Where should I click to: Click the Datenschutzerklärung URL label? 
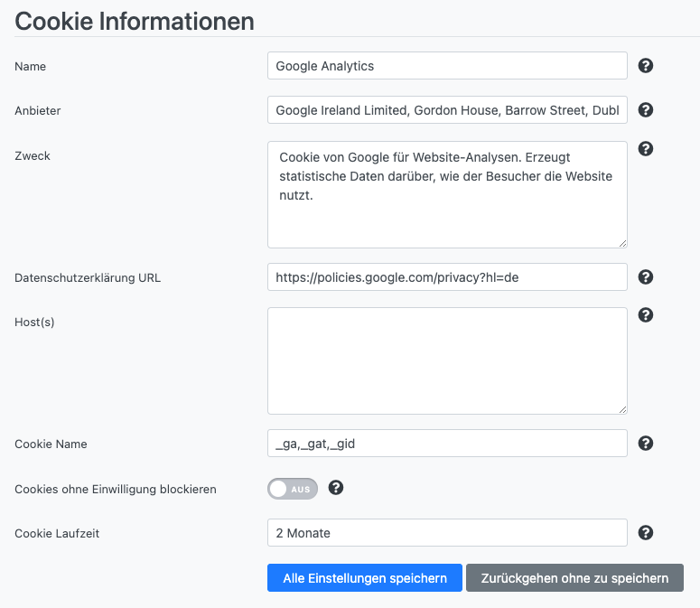click(x=88, y=277)
